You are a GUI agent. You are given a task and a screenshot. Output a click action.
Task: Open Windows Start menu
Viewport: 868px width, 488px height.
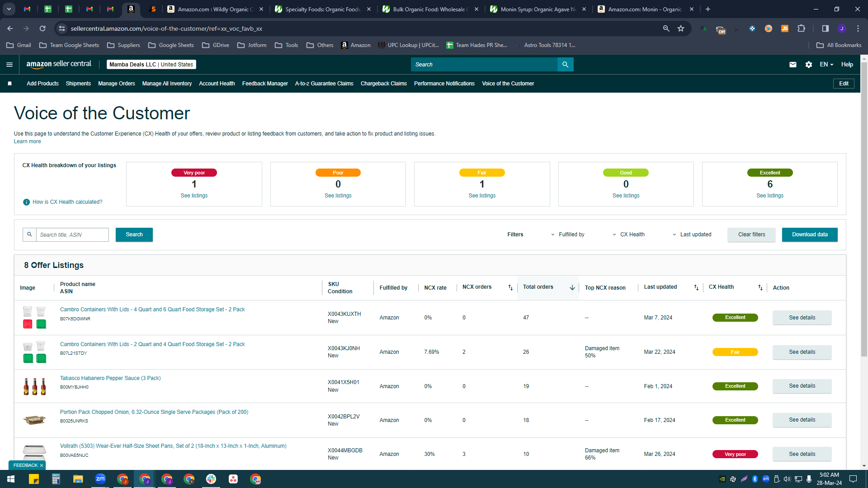tap(11, 479)
